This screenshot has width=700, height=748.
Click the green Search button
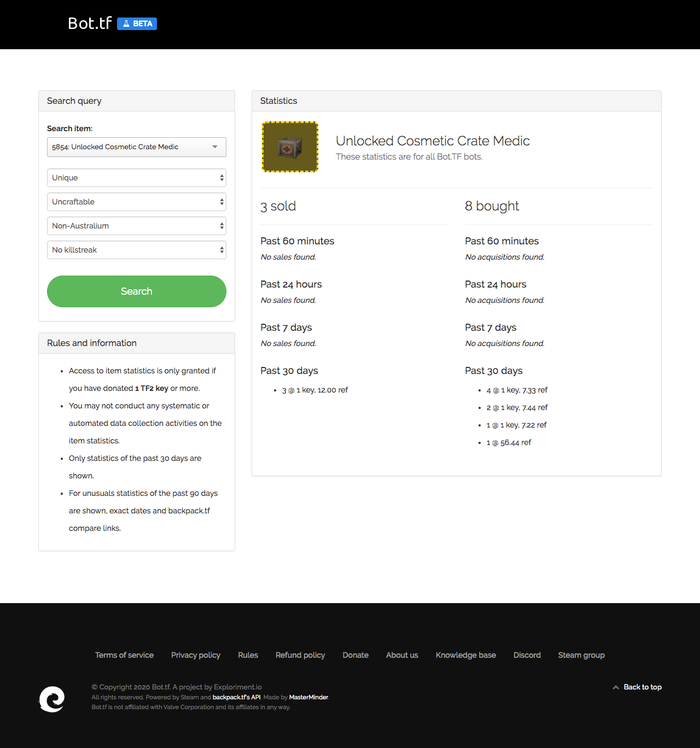(x=137, y=291)
